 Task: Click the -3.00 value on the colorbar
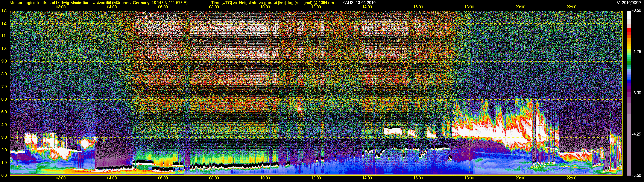(x=636, y=93)
